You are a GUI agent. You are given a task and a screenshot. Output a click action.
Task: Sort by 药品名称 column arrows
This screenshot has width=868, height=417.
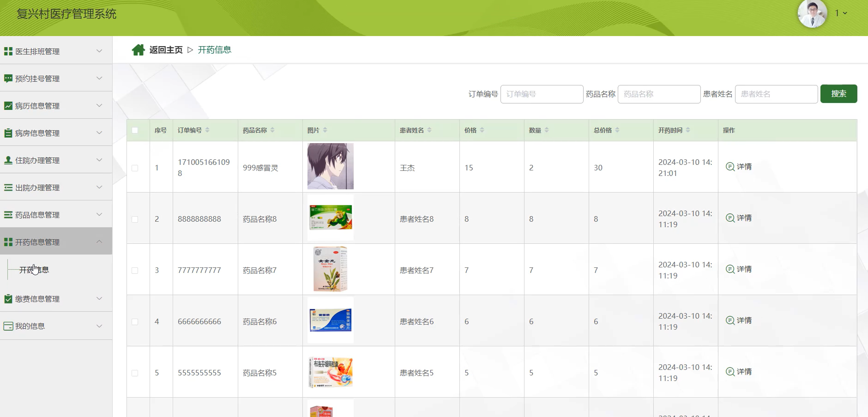(272, 130)
